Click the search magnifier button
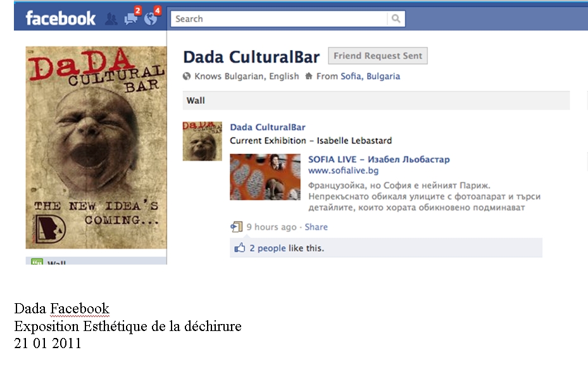Screen dimensions: 588x369 point(396,18)
